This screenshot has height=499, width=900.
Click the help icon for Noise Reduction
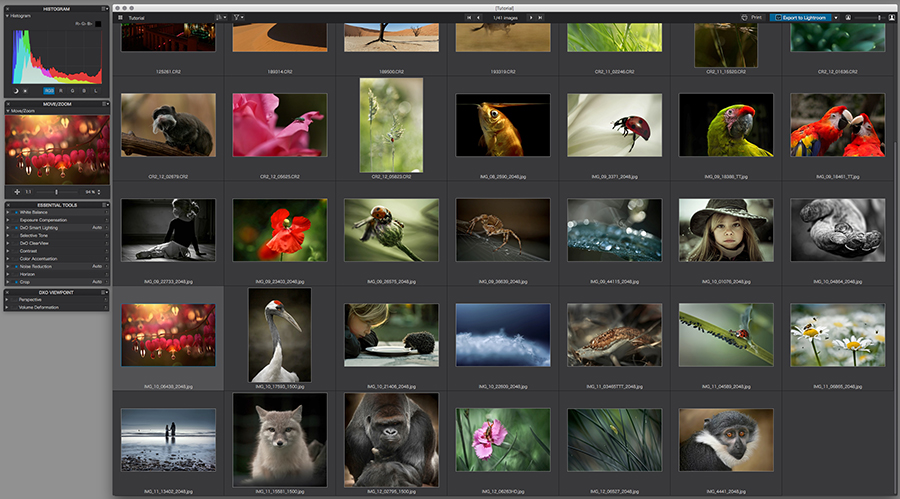coord(106,266)
